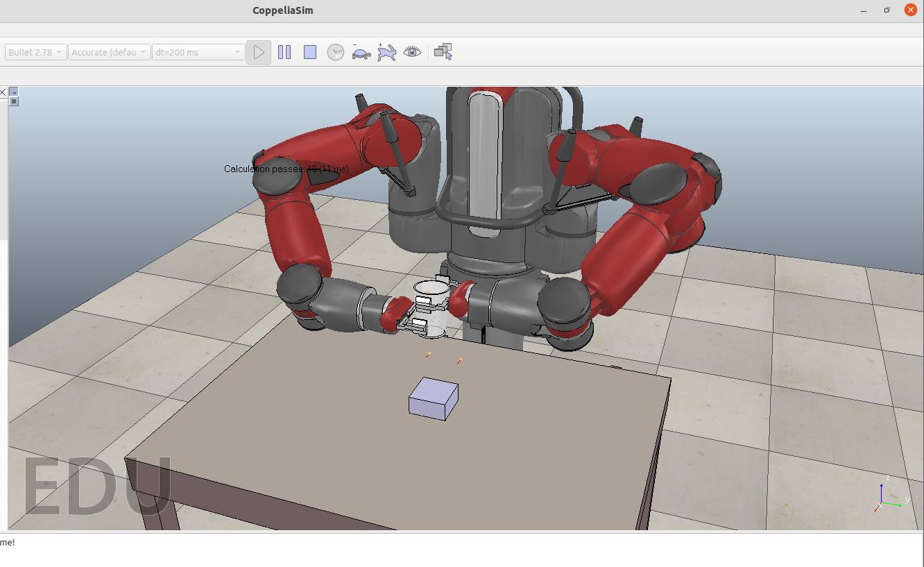The width and height of the screenshot is (924, 567).
Task: Open the Accurate dynamics settings dropdown
Action: pos(110,52)
